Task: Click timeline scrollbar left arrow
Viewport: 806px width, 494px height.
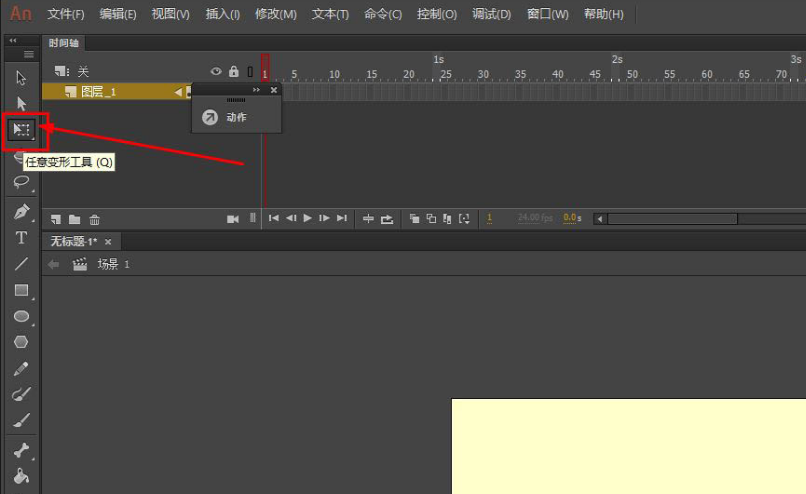Action: tap(599, 219)
